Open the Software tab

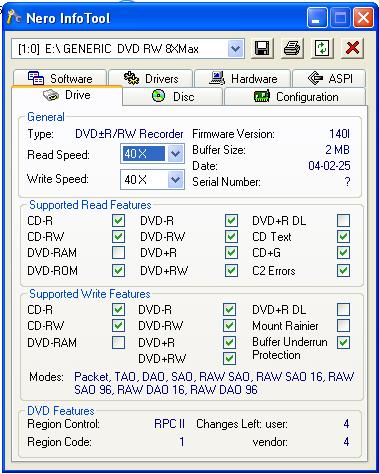60,78
